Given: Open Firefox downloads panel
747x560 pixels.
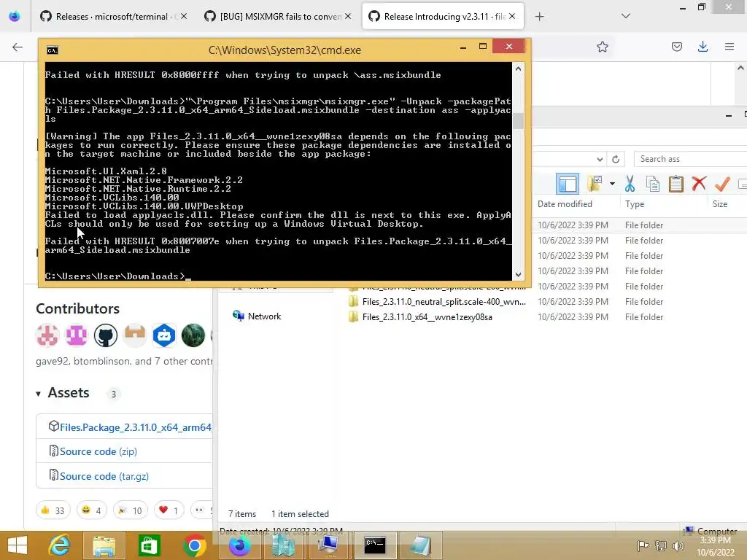Looking at the screenshot, I should [703, 47].
